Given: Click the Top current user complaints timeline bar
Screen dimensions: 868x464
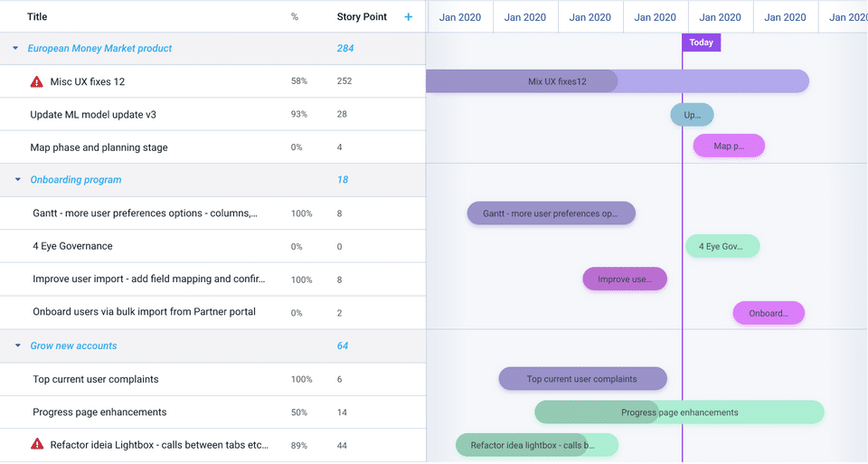Looking at the screenshot, I should click(582, 379).
